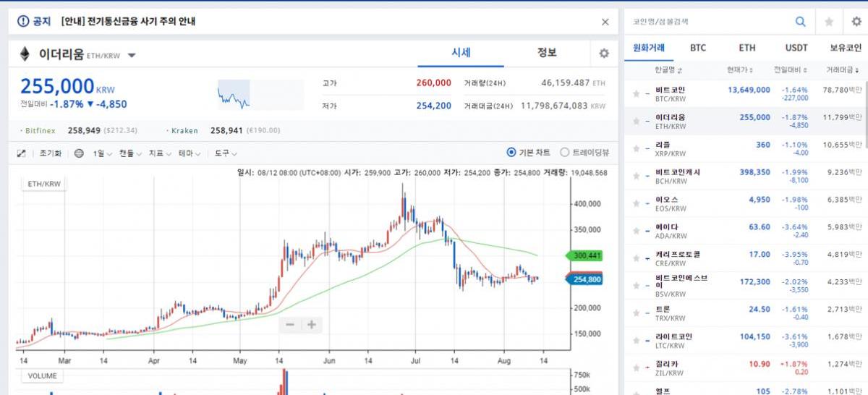Image resolution: width=868 pixels, height=395 pixels.
Task: Switch to the 정보 tab
Action: click(547, 54)
